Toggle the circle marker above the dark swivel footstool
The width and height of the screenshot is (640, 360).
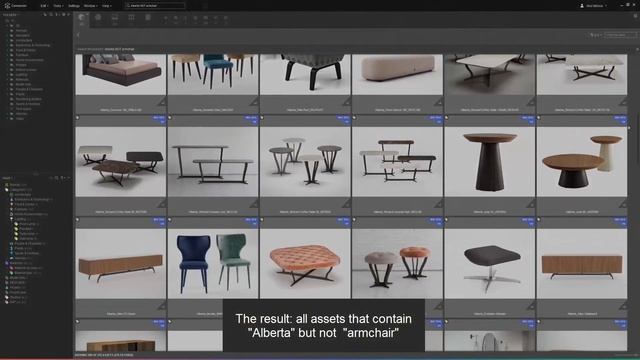(447, 220)
